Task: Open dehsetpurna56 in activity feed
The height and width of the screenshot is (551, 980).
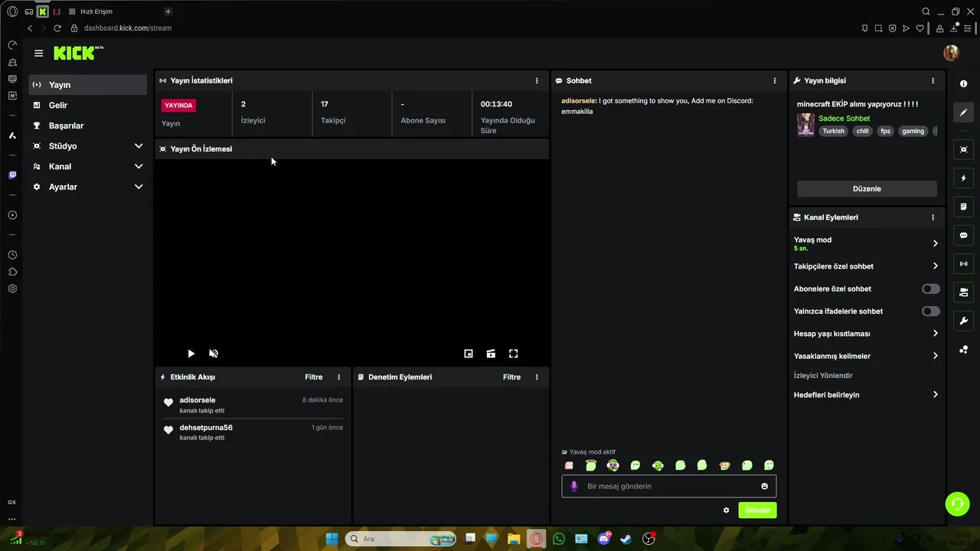Action: 206,428
